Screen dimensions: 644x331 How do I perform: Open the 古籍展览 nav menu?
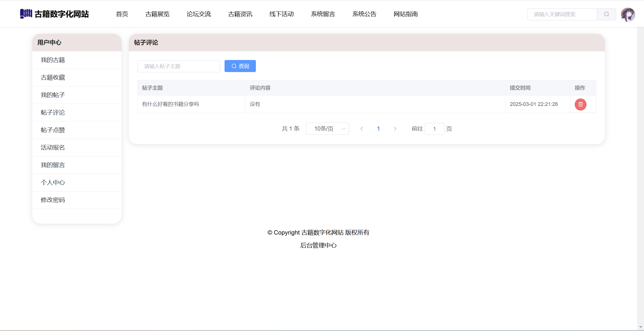[x=157, y=14]
